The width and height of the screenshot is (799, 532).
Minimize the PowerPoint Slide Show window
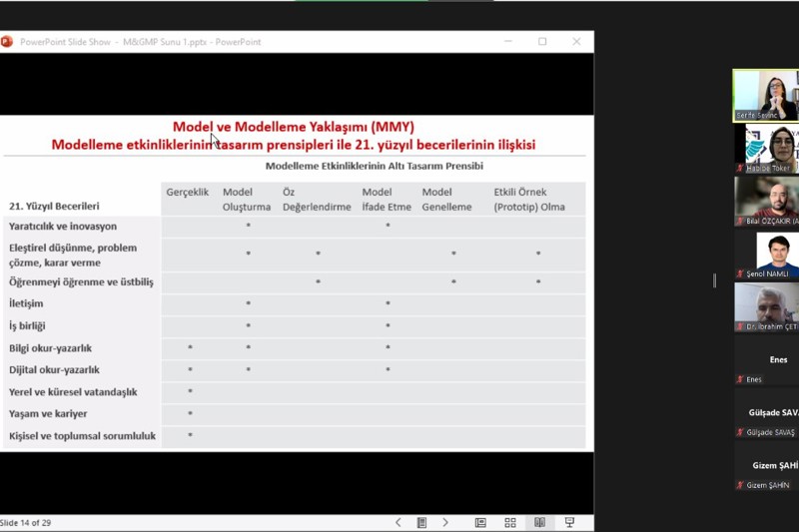(x=508, y=42)
